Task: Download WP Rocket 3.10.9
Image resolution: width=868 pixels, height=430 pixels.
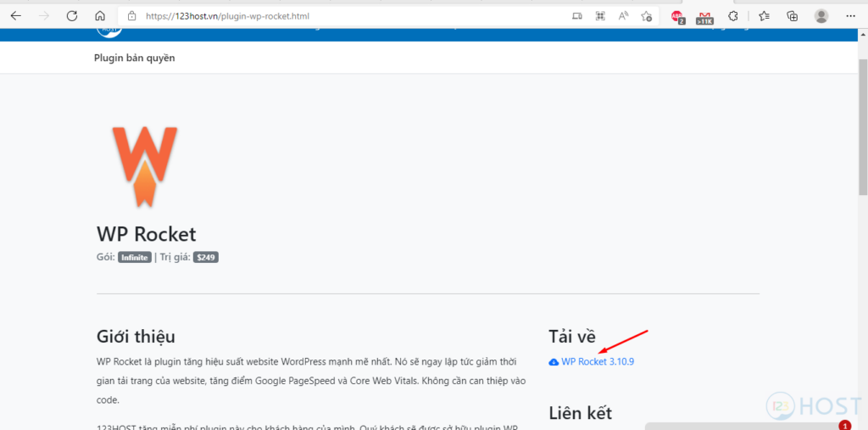Action: (598, 362)
